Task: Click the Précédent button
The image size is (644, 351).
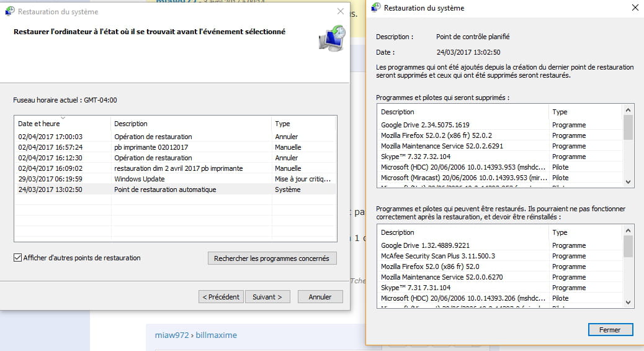Action: [221, 297]
